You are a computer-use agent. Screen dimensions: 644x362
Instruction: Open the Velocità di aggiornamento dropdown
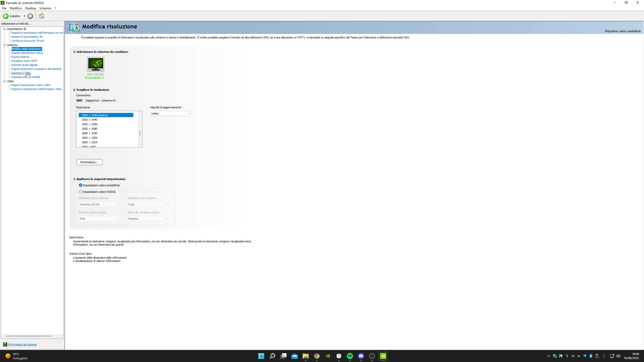click(189, 113)
